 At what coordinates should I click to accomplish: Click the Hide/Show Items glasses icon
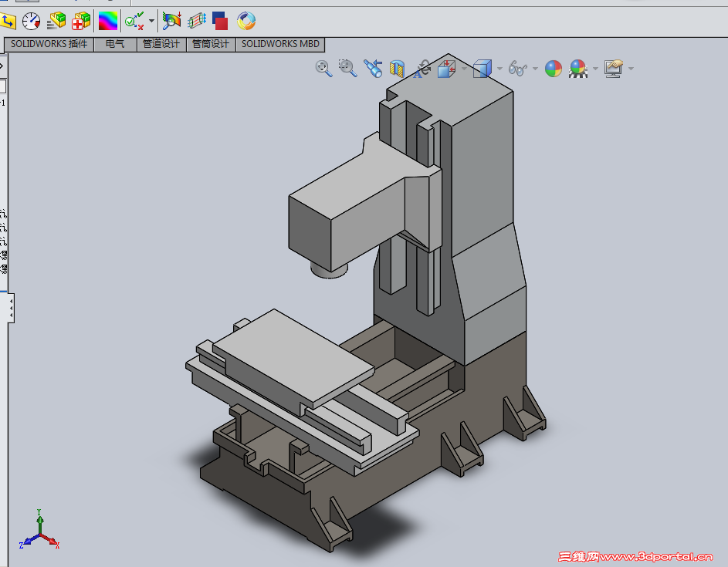pyautogui.click(x=518, y=69)
